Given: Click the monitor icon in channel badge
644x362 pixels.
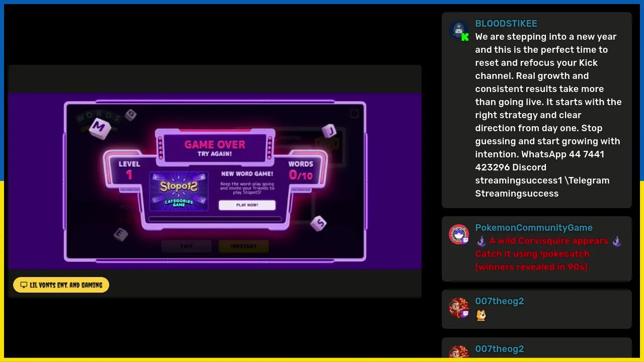Looking at the screenshot, I should 24,285.
